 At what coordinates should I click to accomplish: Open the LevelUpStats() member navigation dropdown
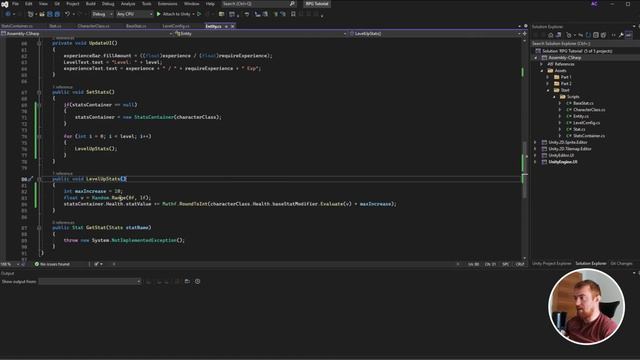435,33
